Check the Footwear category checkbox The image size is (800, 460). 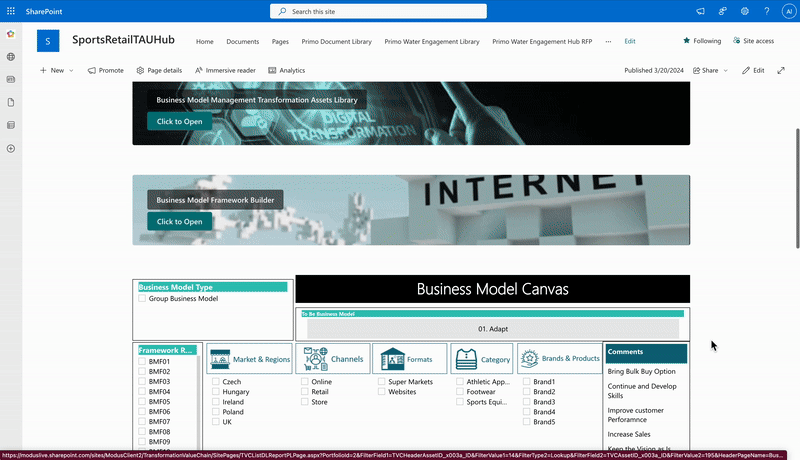click(460, 392)
